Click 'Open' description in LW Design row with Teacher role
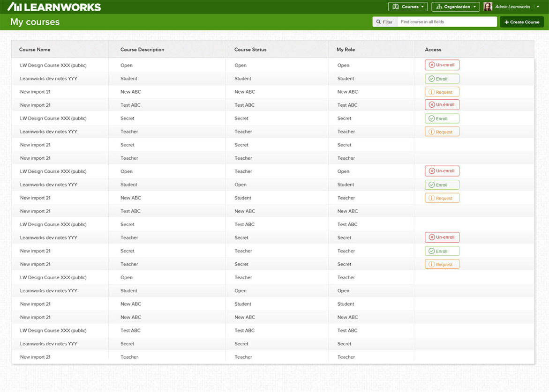Screen dimensions: 549x392 (x=127, y=277)
